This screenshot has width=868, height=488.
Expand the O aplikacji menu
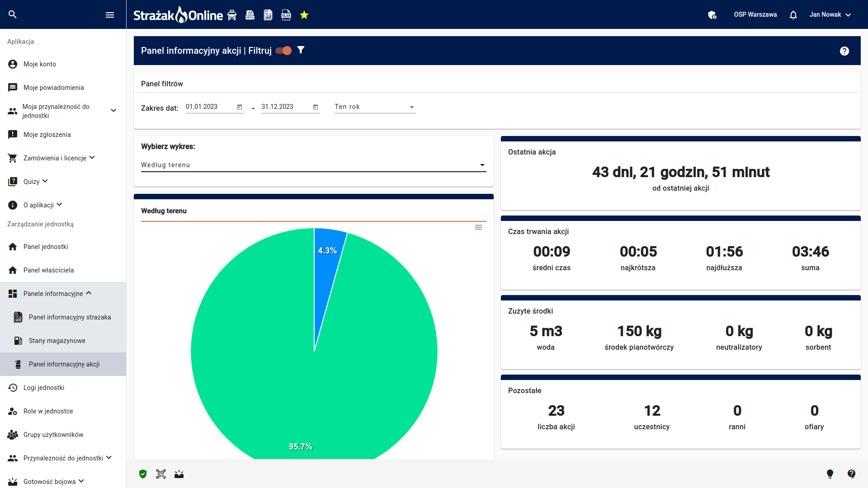coord(63,205)
